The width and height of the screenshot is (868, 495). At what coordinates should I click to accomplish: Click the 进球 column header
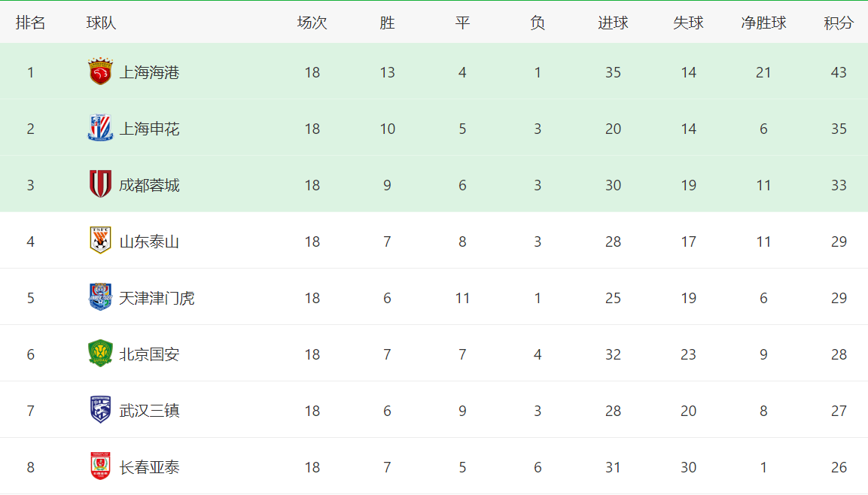click(x=613, y=23)
